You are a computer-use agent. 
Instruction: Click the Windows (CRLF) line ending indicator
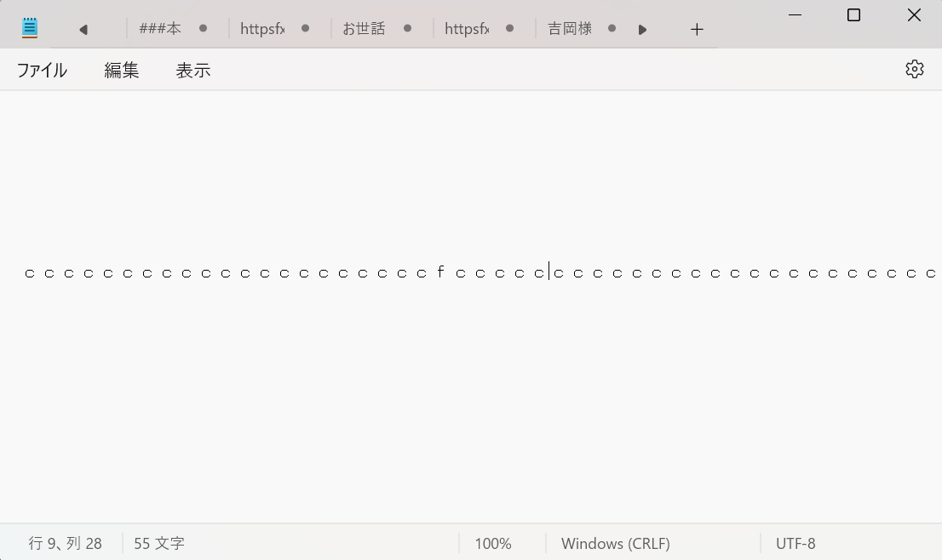click(615, 543)
